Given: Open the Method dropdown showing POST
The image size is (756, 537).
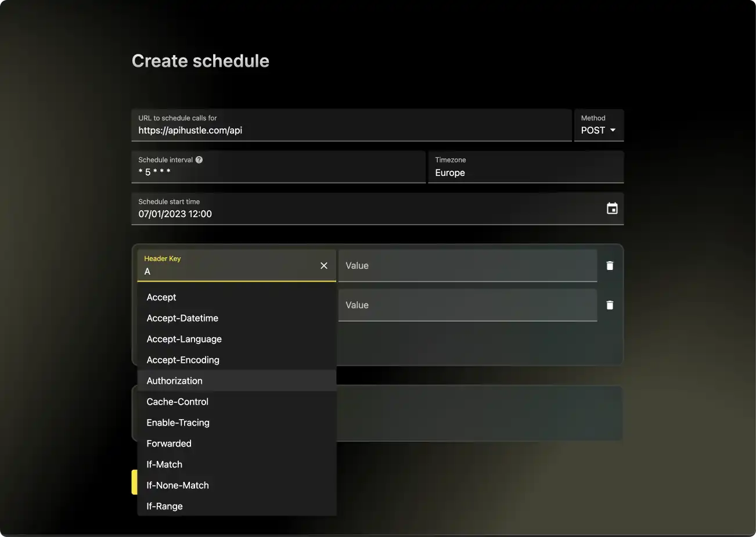Looking at the screenshot, I should click(x=599, y=130).
